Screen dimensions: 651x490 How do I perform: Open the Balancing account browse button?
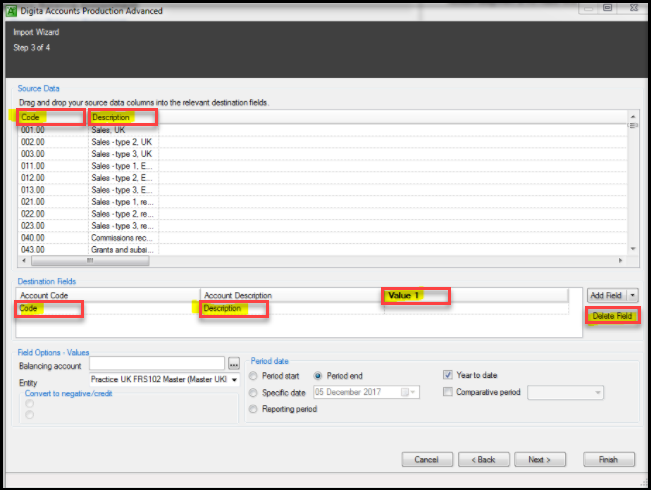pos(234,363)
